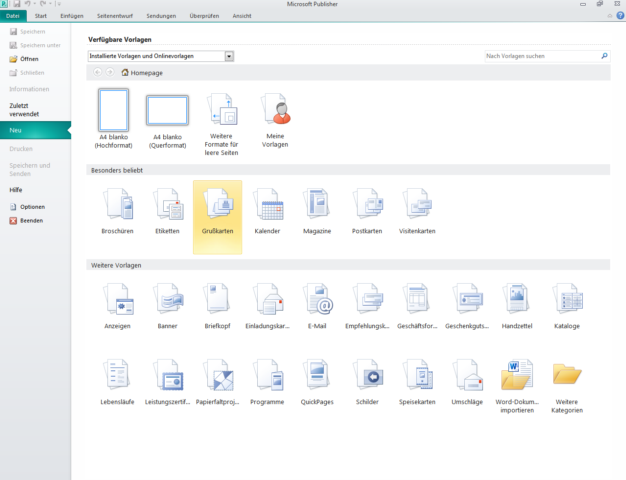Viewport: 626px width, 480px height.
Task: Switch to the Einfügen ribbon tab
Action: 72,16
